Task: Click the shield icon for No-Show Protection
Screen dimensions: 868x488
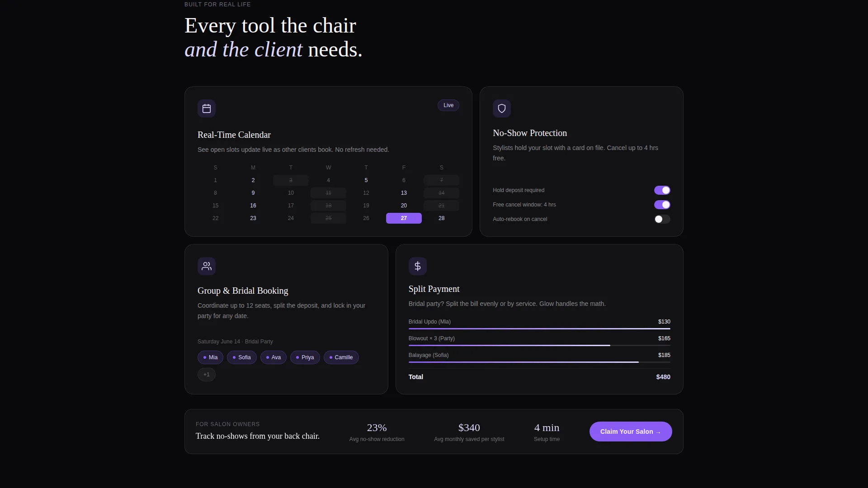Action: (502, 108)
